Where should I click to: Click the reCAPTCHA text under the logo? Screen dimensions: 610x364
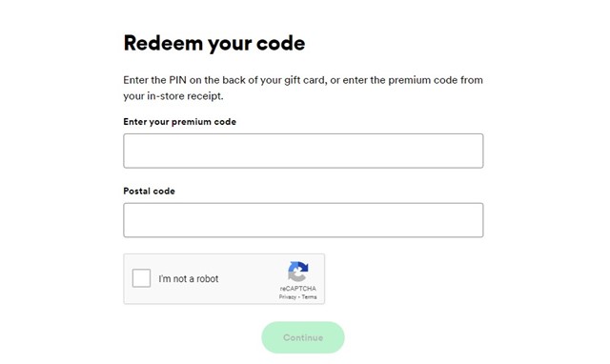298,289
